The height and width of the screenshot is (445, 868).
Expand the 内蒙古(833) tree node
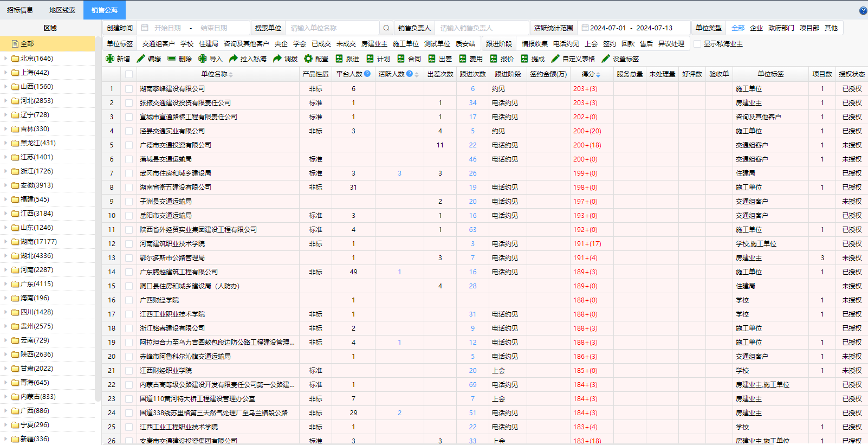[x=5, y=396]
